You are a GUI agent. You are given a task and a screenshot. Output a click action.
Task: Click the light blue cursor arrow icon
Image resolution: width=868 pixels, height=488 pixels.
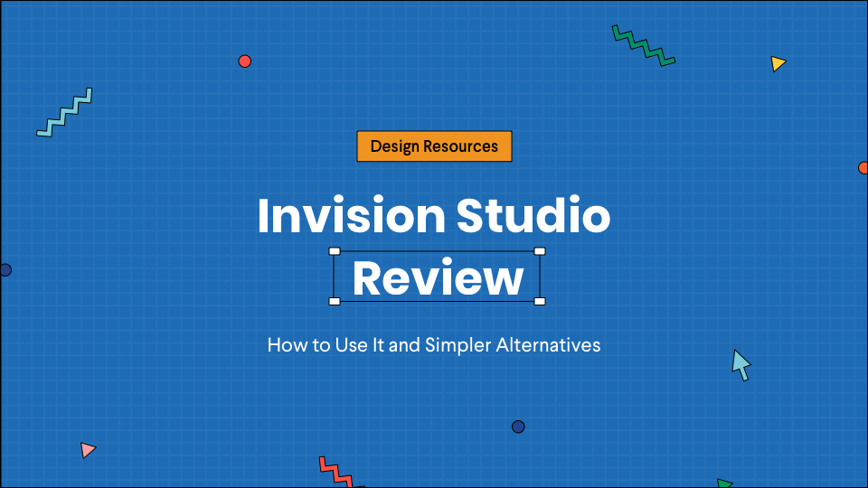[x=741, y=363]
